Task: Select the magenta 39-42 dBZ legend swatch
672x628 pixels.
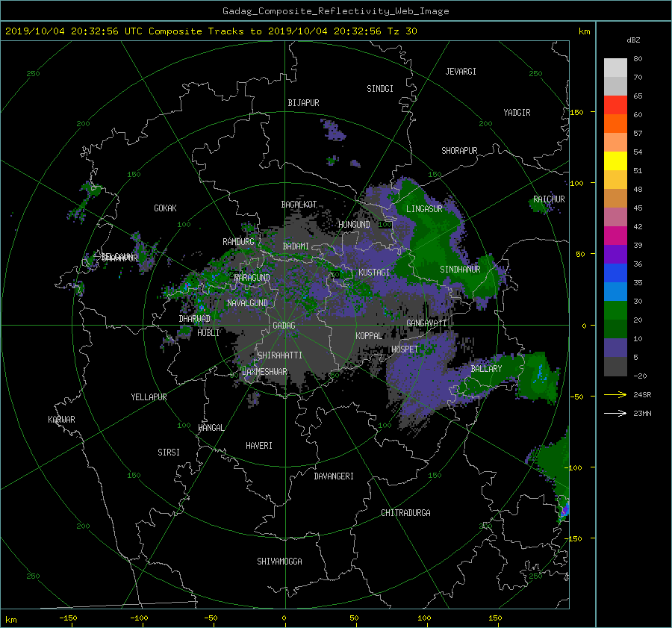Action: pos(615,236)
